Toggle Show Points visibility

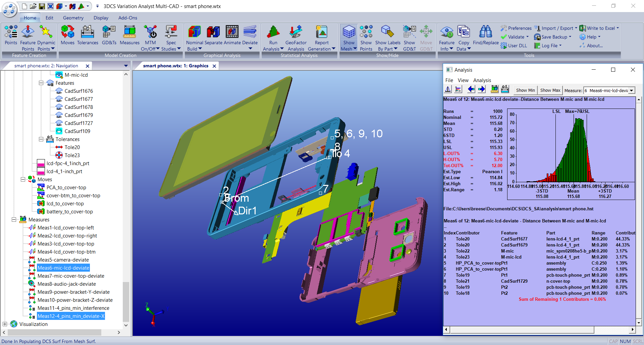tap(366, 37)
